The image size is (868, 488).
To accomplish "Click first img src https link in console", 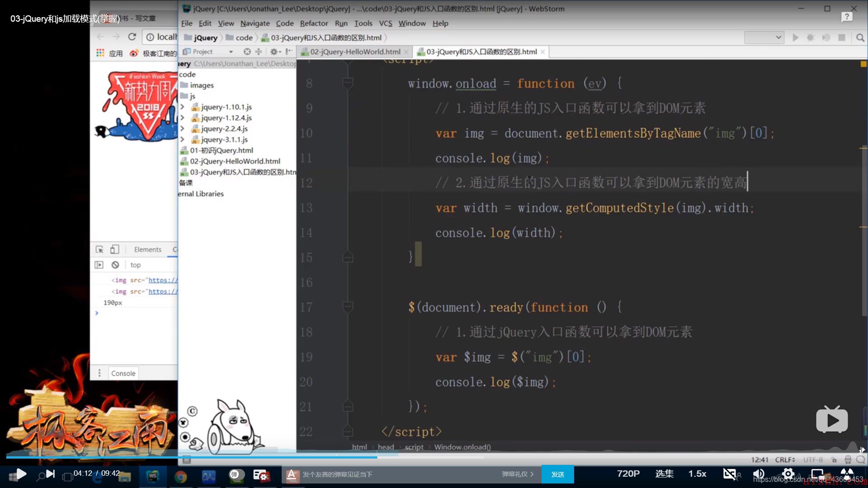I will (163, 280).
